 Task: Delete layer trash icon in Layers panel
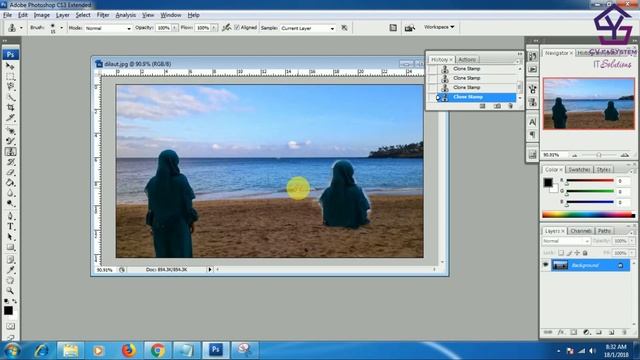click(x=624, y=332)
